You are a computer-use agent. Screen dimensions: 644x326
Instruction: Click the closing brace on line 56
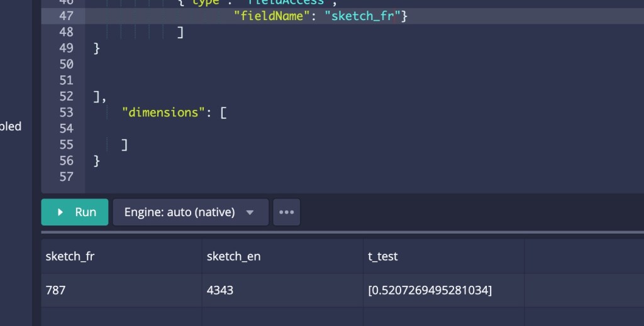96,161
